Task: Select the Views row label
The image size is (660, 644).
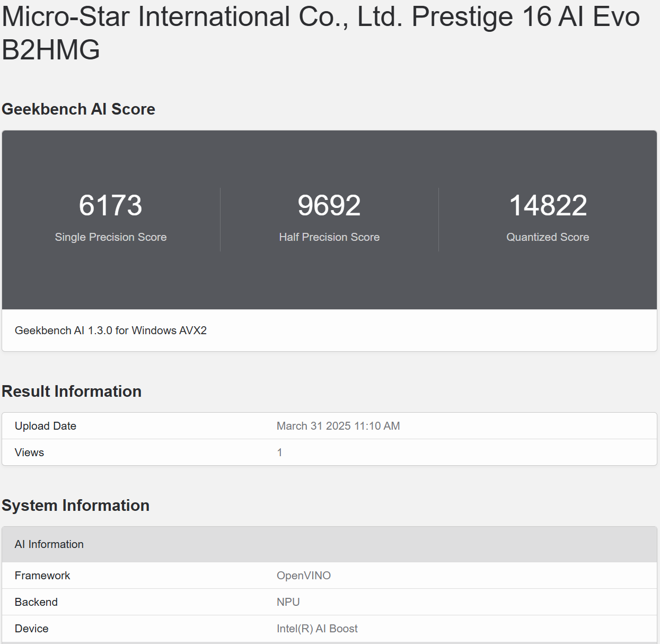Action: 29,452
